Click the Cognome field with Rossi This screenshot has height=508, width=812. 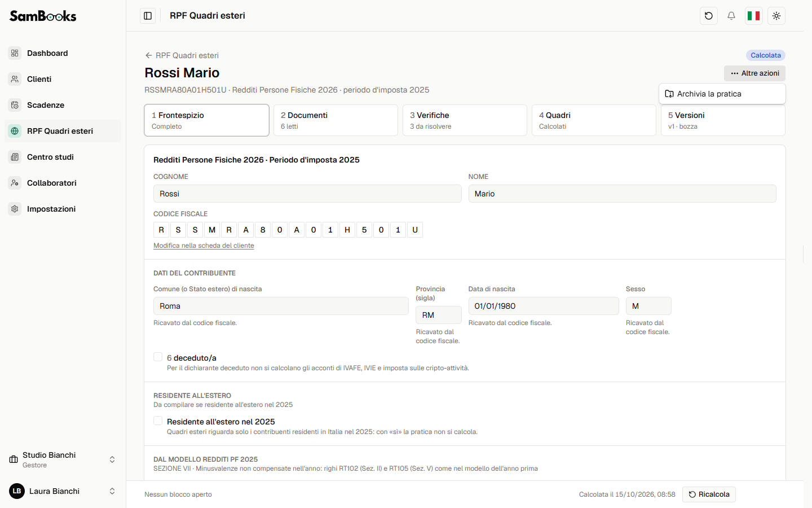[307, 194]
